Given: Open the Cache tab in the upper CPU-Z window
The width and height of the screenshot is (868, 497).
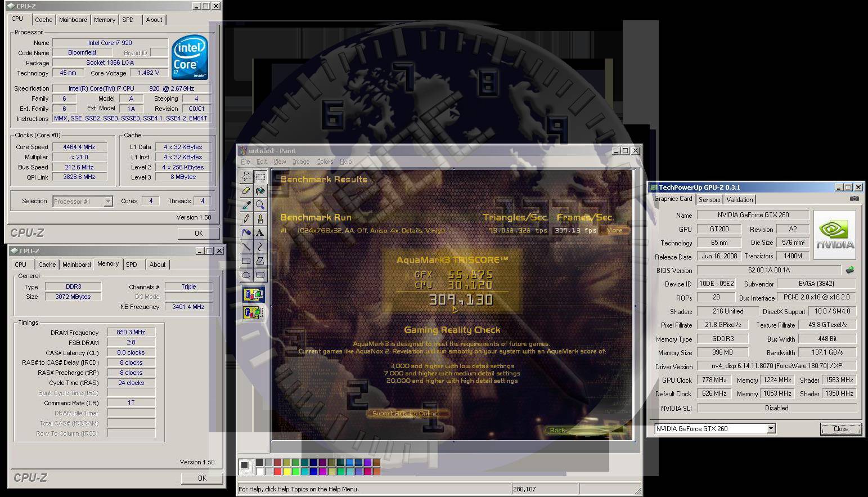Looking at the screenshot, I should tap(43, 20).
